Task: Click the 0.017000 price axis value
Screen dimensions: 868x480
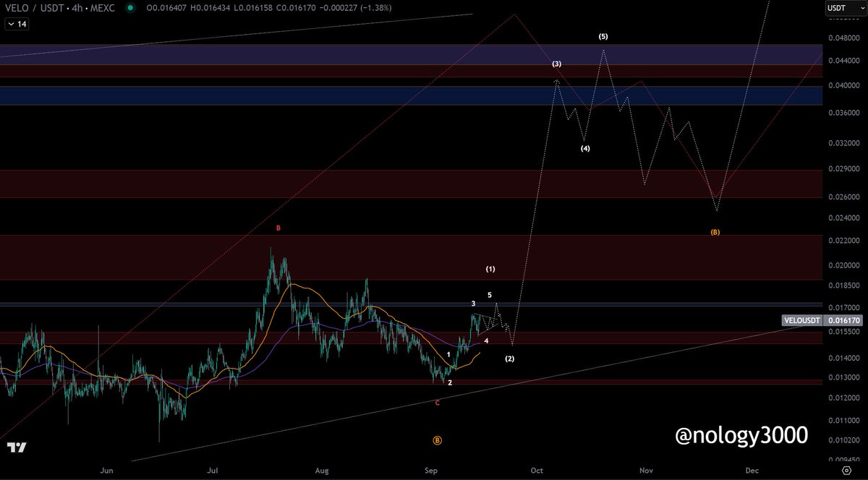Action: point(845,307)
